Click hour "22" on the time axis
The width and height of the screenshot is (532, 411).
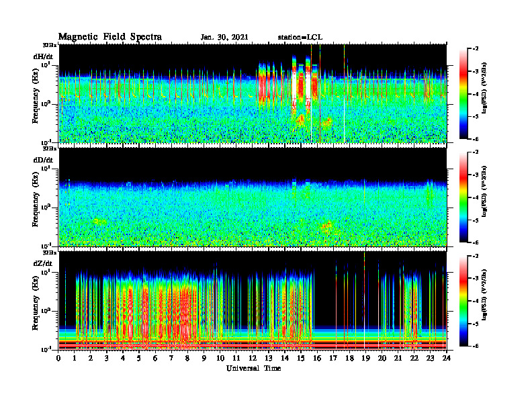414,358
